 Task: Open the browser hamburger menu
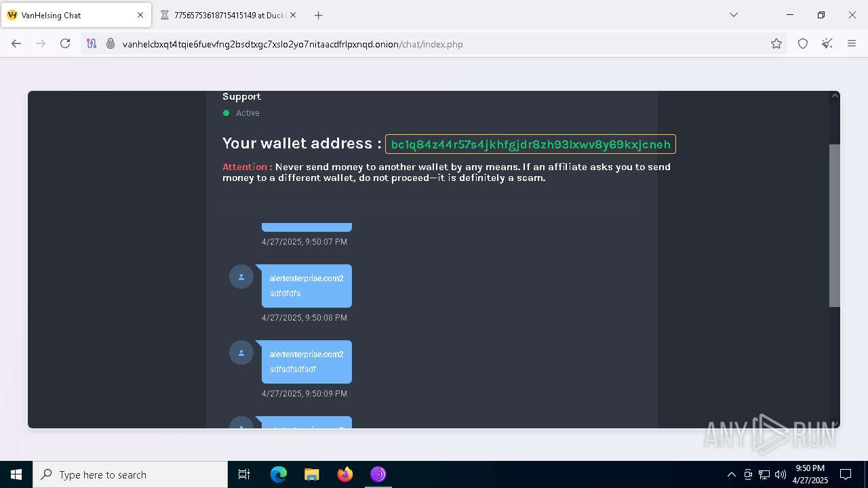(852, 43)
